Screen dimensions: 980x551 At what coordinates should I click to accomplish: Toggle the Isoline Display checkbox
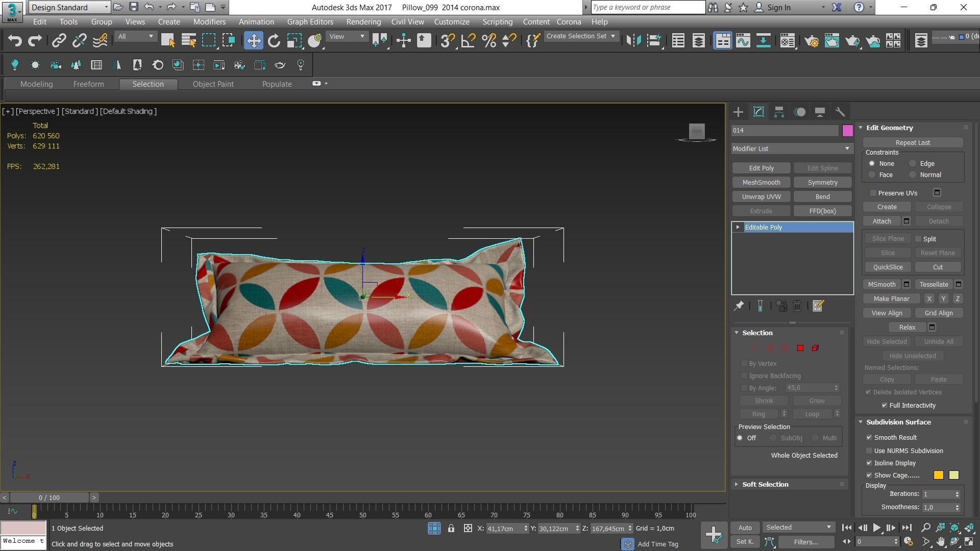(869, 463)
